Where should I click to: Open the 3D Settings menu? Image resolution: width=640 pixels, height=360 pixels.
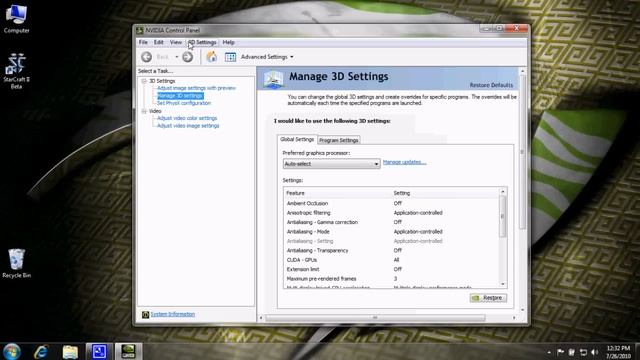202,42
